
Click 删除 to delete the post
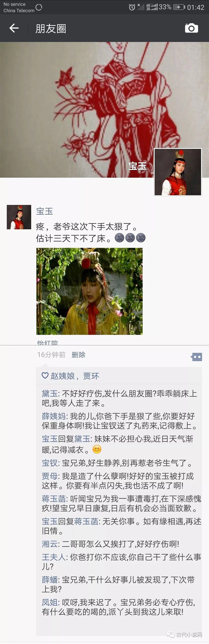tap(78, 355)
